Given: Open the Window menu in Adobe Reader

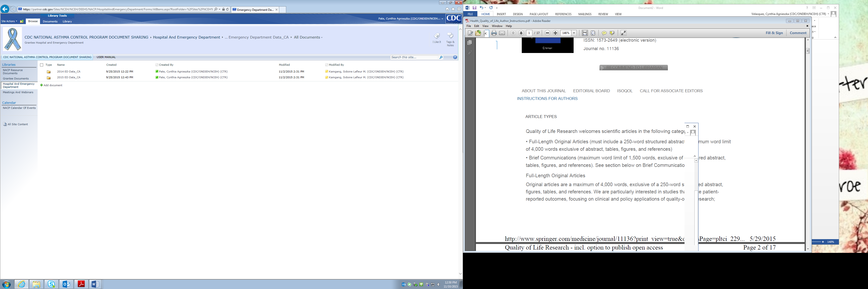Looking at the screenshot, I should click(x=497, y=26).
